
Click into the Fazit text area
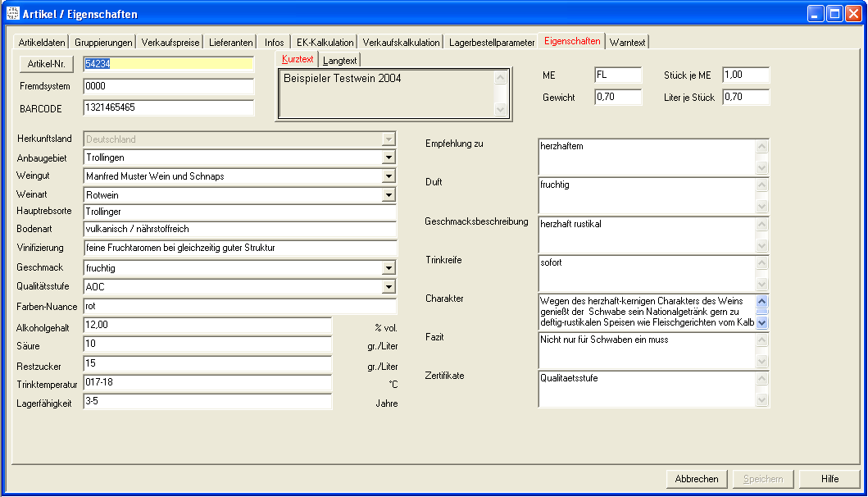coord(647,350)
